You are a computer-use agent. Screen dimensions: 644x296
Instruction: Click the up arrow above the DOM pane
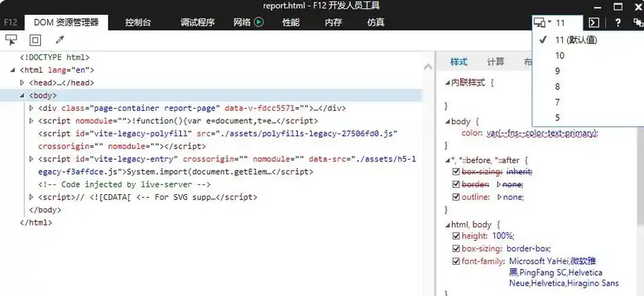428,66
